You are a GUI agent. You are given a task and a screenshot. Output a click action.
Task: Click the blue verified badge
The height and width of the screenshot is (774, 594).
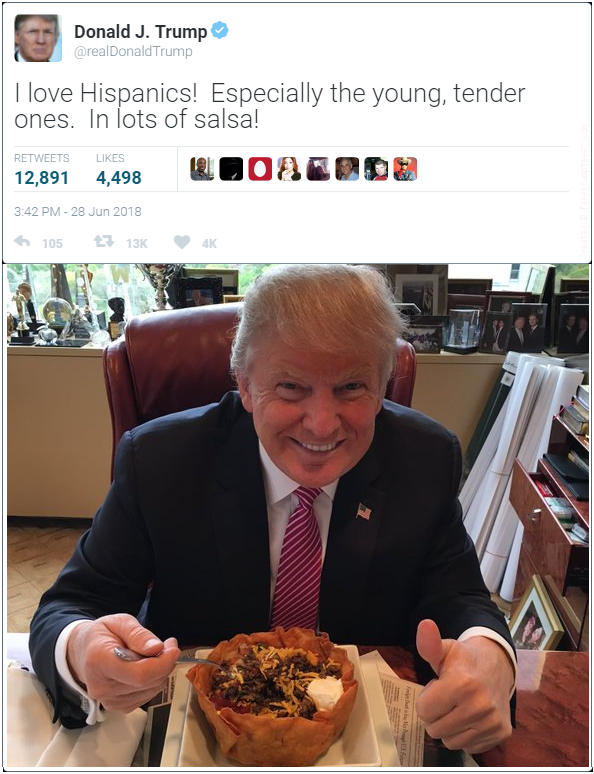click(220, 31)
